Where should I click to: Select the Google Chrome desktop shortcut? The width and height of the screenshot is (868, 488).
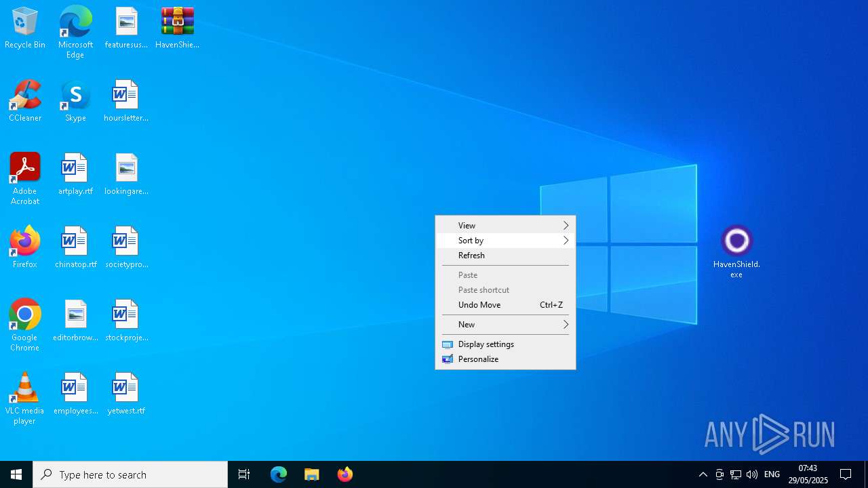(x=25, y=325)
